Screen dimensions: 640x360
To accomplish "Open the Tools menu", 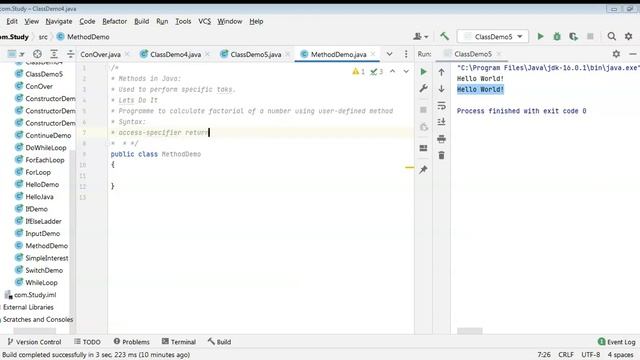I will (183, 21).
